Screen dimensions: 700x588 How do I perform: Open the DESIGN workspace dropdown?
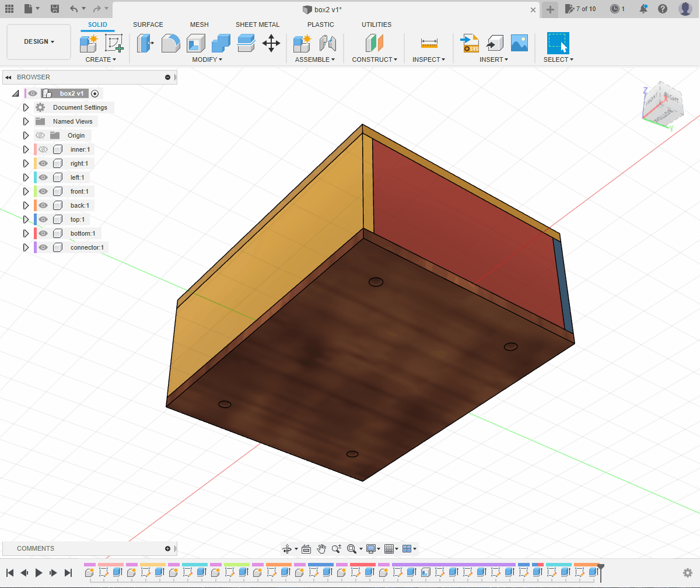(x=39, y=42)
